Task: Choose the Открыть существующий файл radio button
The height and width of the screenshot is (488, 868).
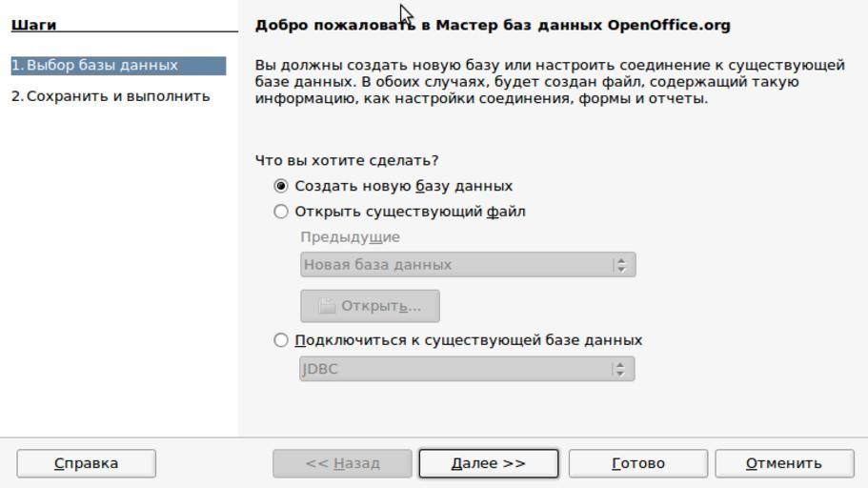Action: pos(281,212)
